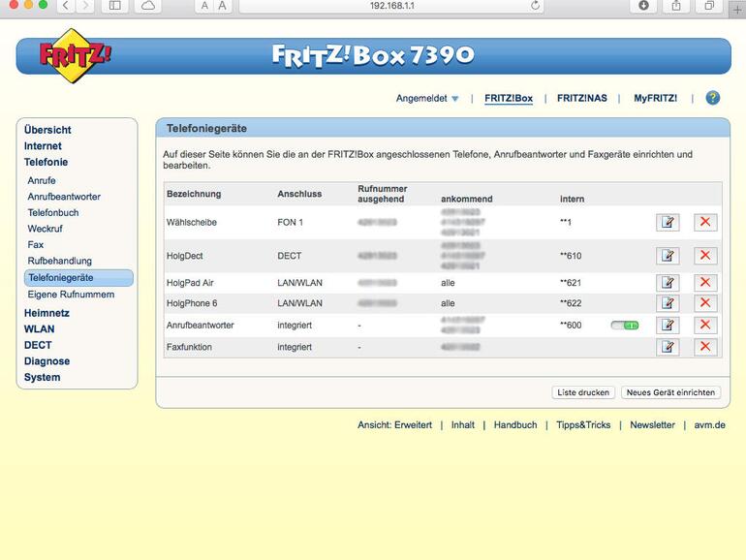
Task: Show the Safari sidebar
Action: coord(114,6)
